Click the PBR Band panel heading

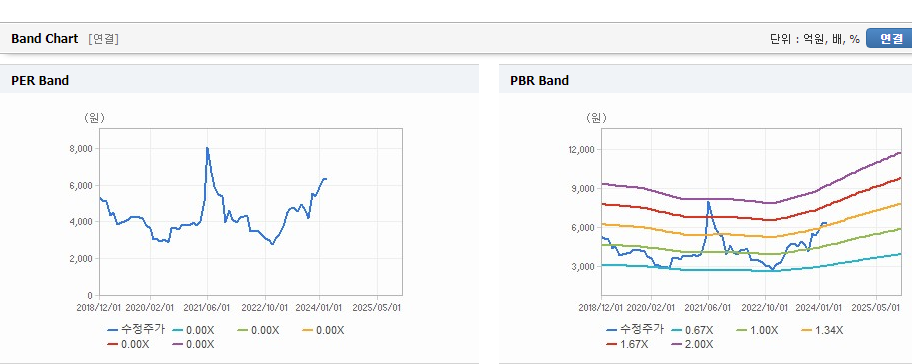(539, 81)
